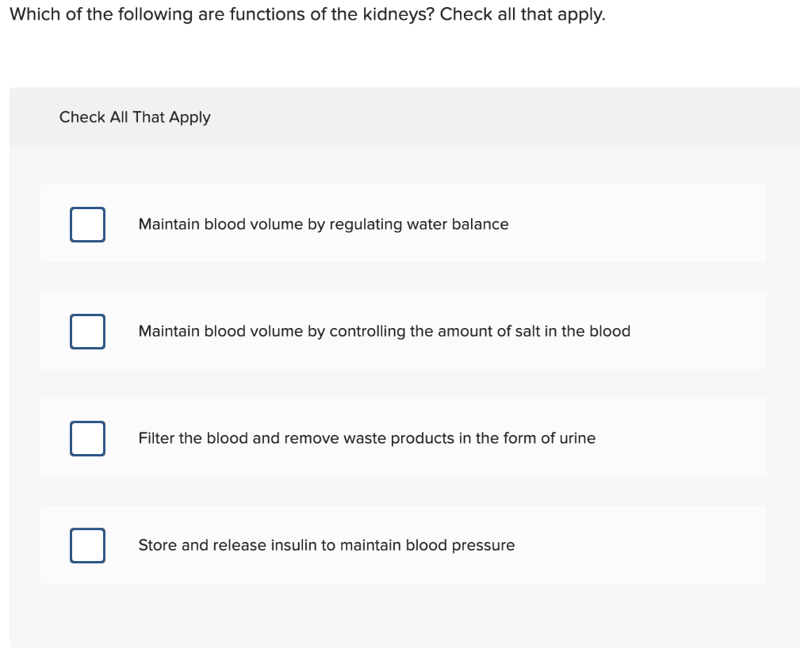Click the word 'regulating' in the first option
This screenshot has height=668, width=812.
click(366, 224)
